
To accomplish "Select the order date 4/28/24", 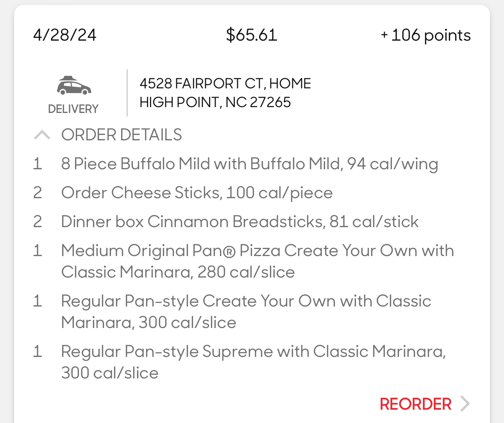I will (64, 35).
